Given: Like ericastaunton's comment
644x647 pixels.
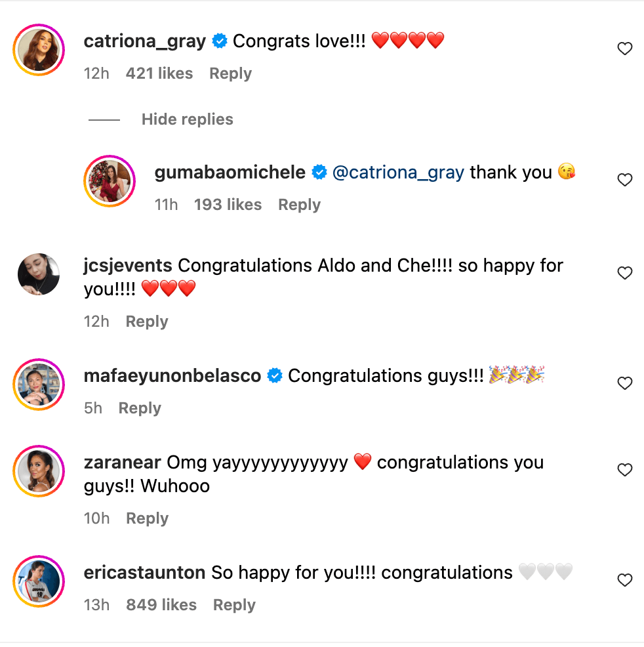Looking at the screenshot, I should pyautogui.click(x=625, y=580).
